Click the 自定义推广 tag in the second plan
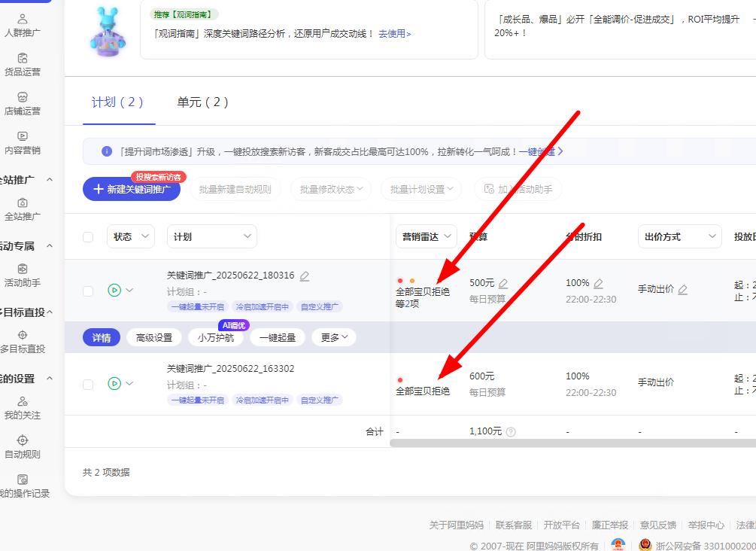This screenshot has height=551, width=756. coord(319,400)
